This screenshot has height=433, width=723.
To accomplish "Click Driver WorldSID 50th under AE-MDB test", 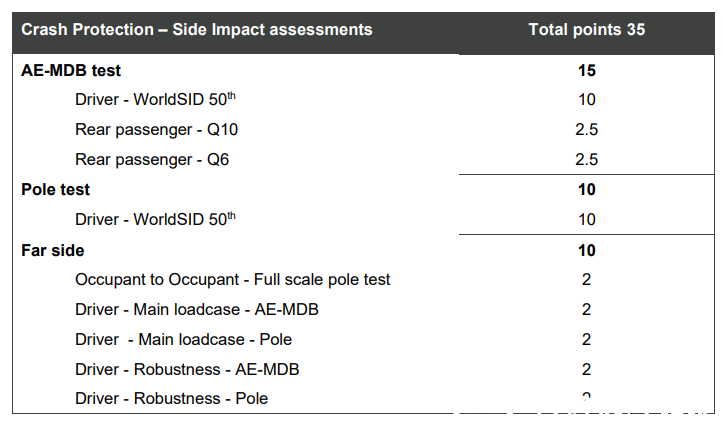I will click(155, 99).
